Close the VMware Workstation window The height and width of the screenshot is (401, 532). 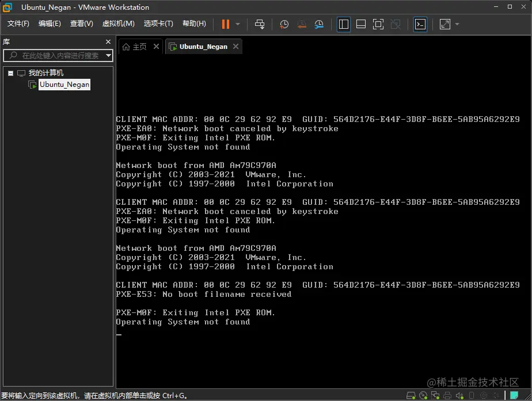[x=523, y=7]
